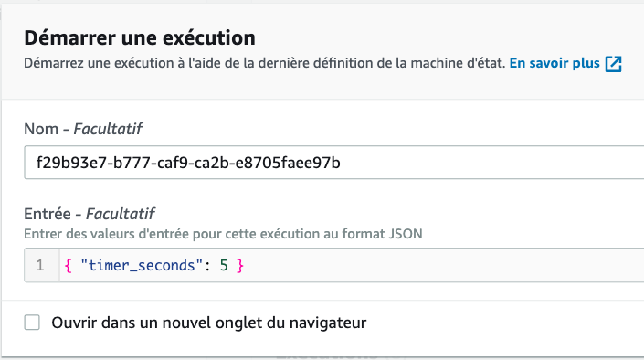
Task: Click the value 5 in the JSON editor
Action: point(224,266)
